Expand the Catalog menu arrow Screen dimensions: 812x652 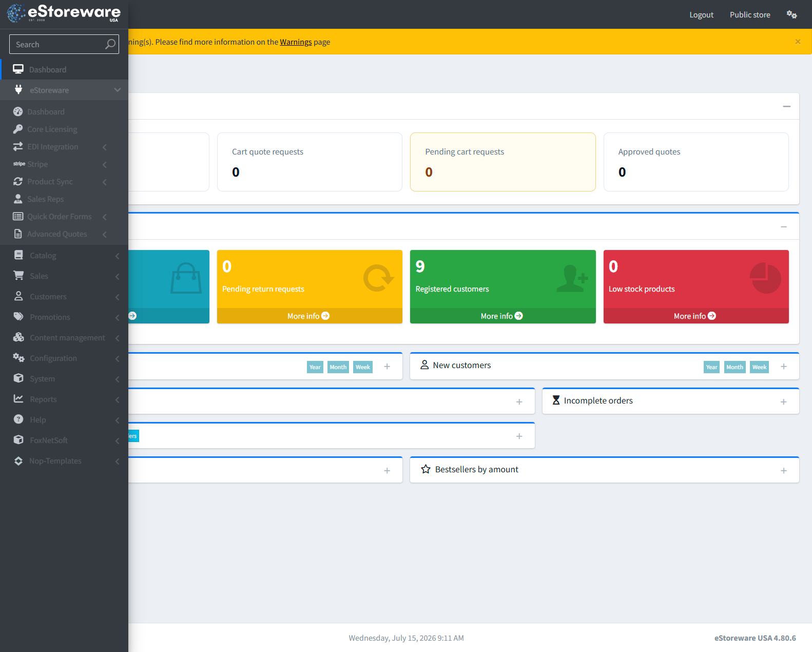(118, 256)
